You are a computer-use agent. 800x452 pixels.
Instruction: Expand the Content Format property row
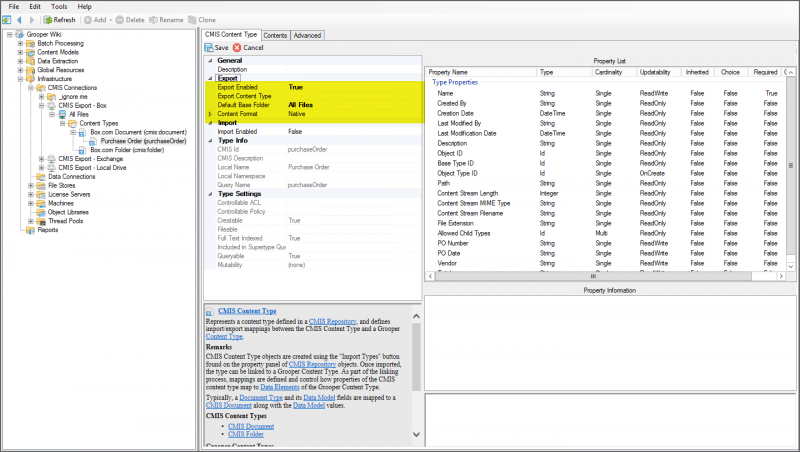click(x=209, y=114)
